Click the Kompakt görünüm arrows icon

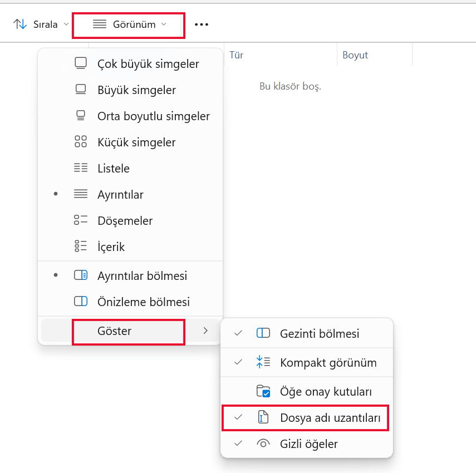[x=263, y=362]
